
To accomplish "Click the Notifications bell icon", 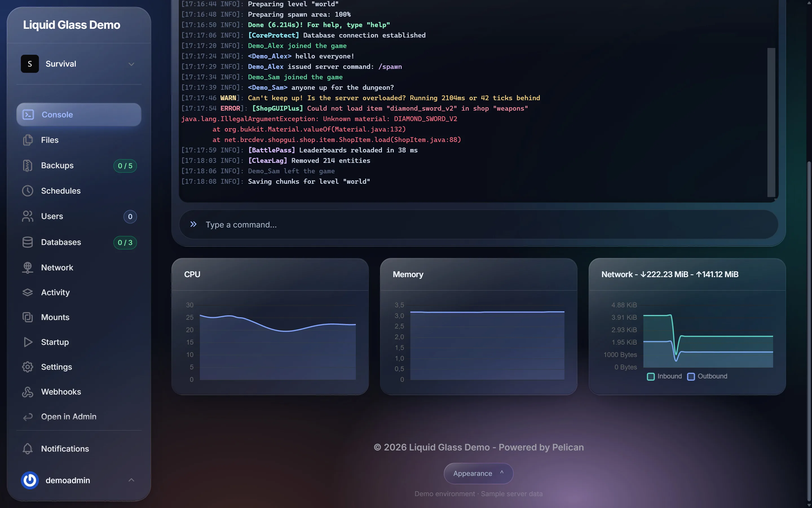I will [x=28, y=449].
